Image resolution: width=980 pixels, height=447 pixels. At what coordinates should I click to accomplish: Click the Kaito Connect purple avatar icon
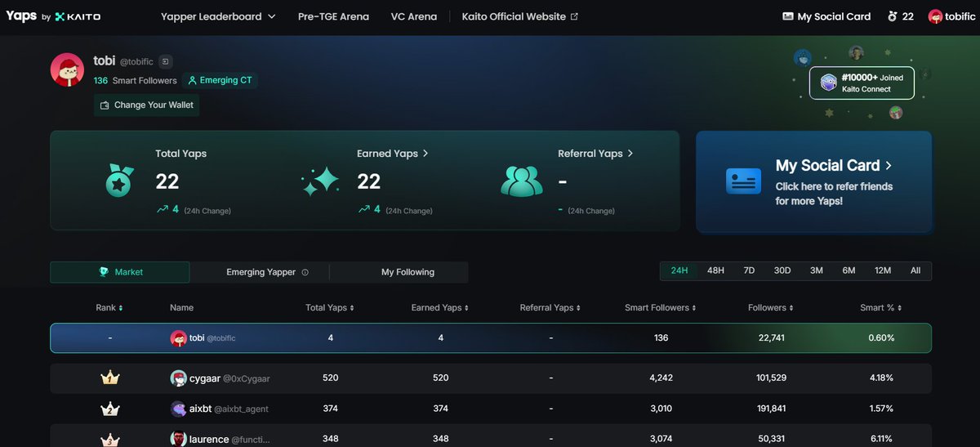(x=828, y=83)
